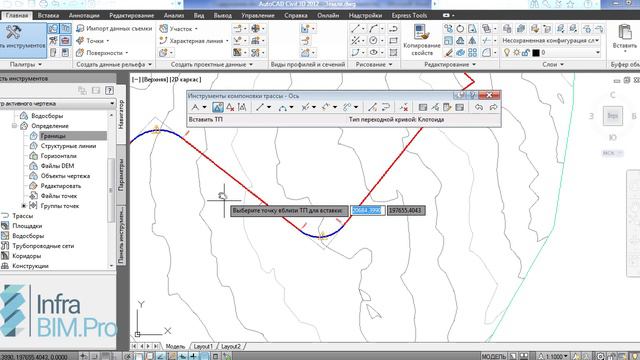Viewport: 640px width, 360px height.
Task: Click the Layer Properties icon in Layers panel
Action: [507, 29]
